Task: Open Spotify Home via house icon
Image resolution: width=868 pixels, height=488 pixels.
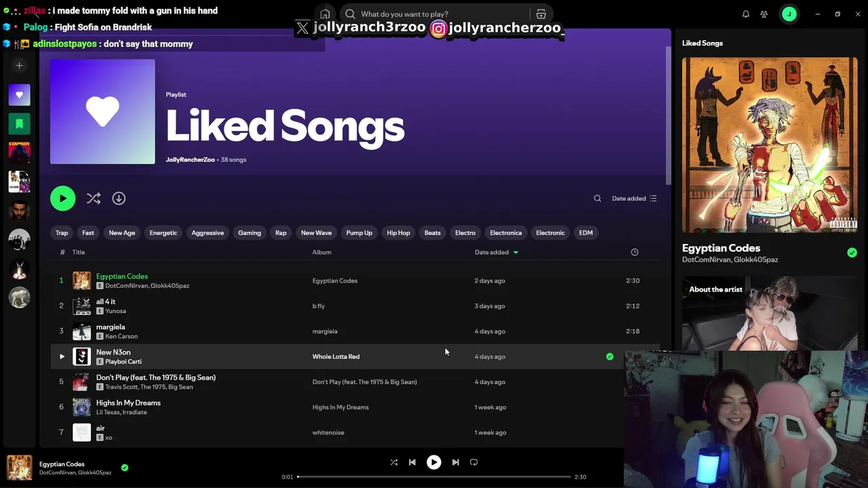Action: pyautogui.click(x=325, y=14)
